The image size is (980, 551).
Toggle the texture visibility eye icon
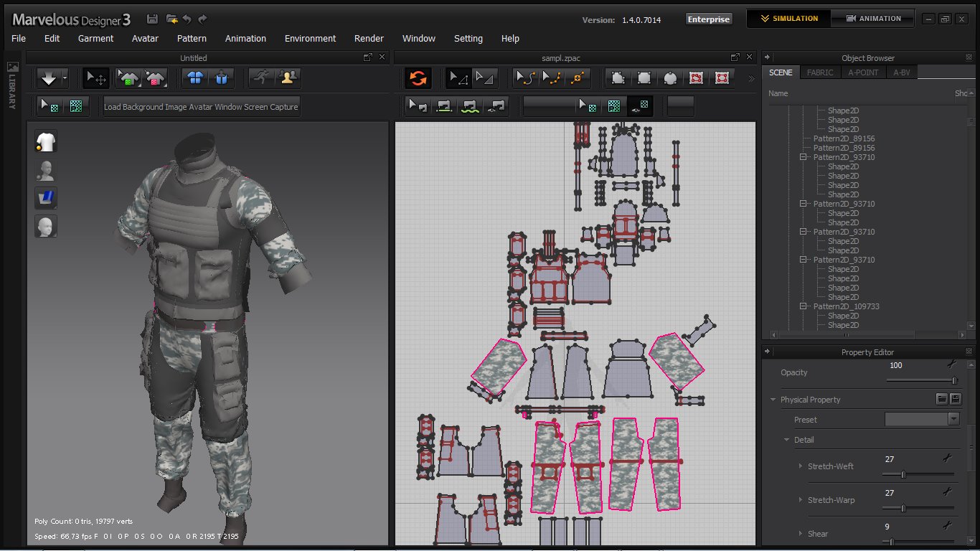[x=641, y=106]
